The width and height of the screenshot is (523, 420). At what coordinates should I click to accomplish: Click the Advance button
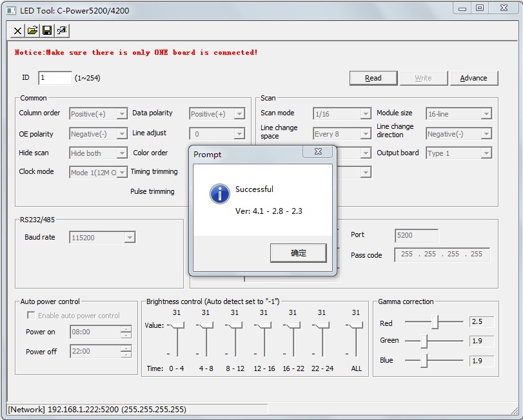[473, 78]
